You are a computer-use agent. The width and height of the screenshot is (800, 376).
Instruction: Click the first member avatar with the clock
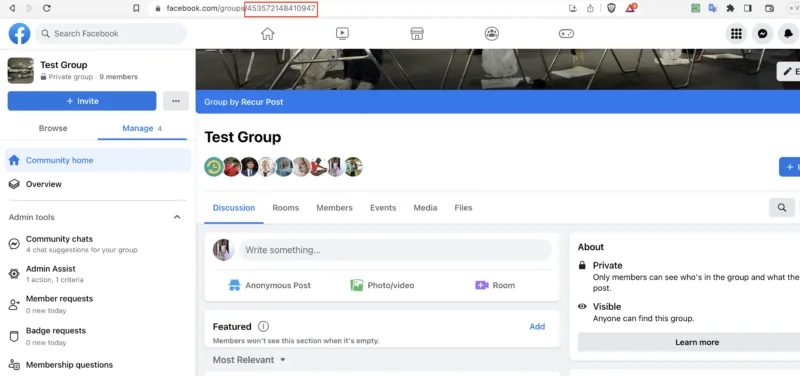point(214,167)
